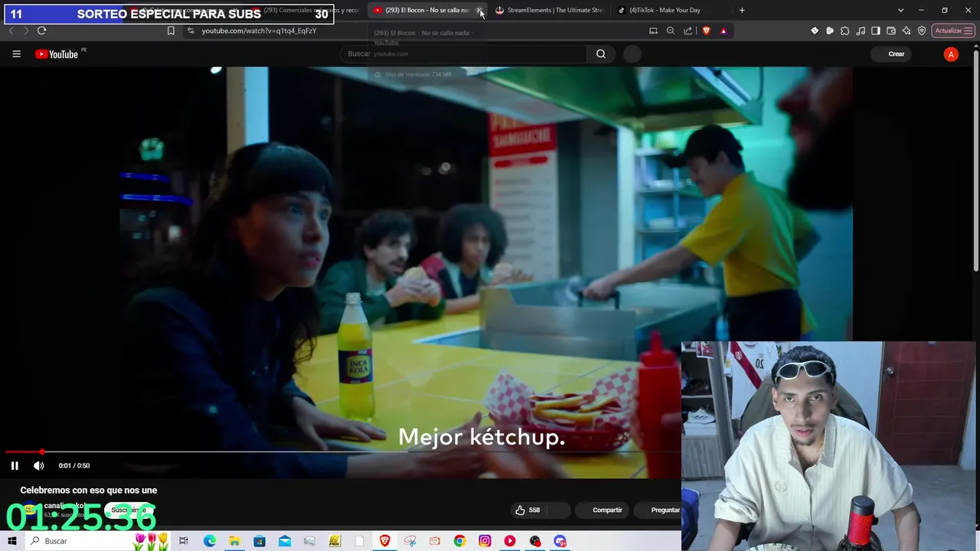Open site settings icon beside the URL
Screen dimensions: 980x551
coord(191,31)
